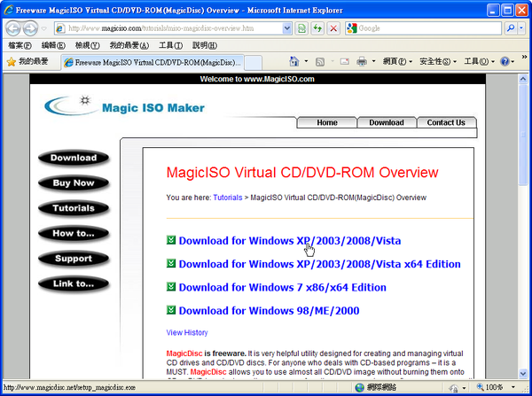Image resolution: width=532 pixels, height=396 pixels.
Task: Click the Buy Now sidebar button
Action: [74, 183]
